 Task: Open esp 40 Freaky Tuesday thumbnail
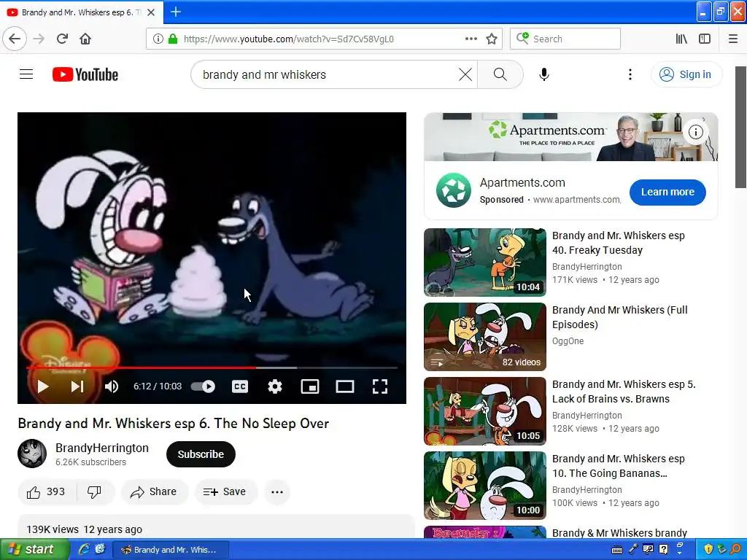coord(485,262)
